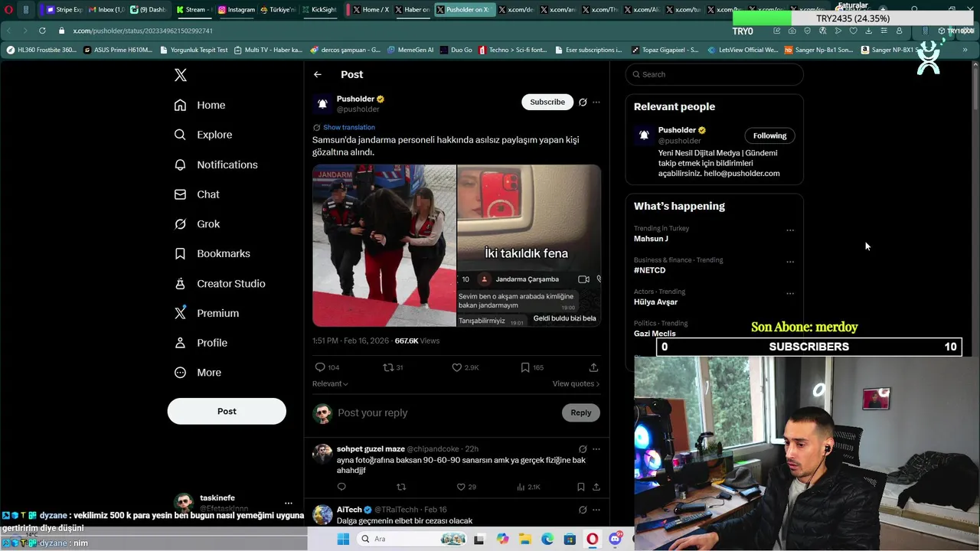Image resolution: width=980 pixels, height=551 pixels.
Task: Open sohpet guzel maze's profile name
Action: click(371, 449)
